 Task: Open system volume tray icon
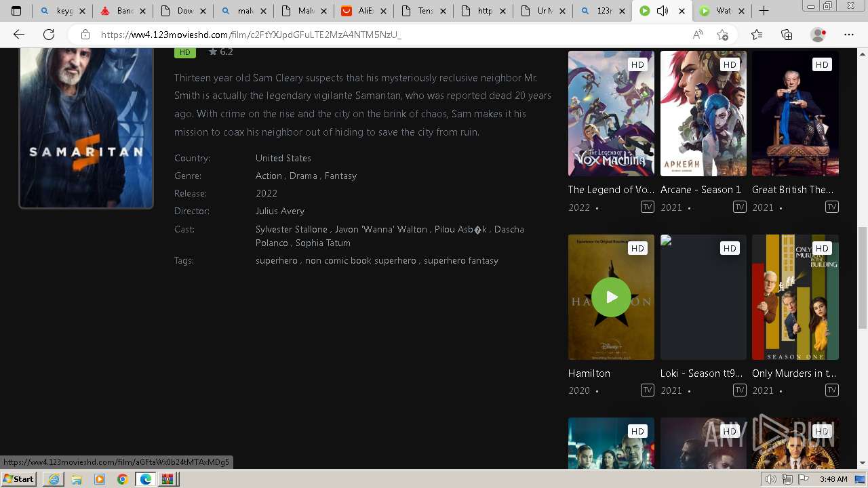(771, 479)
